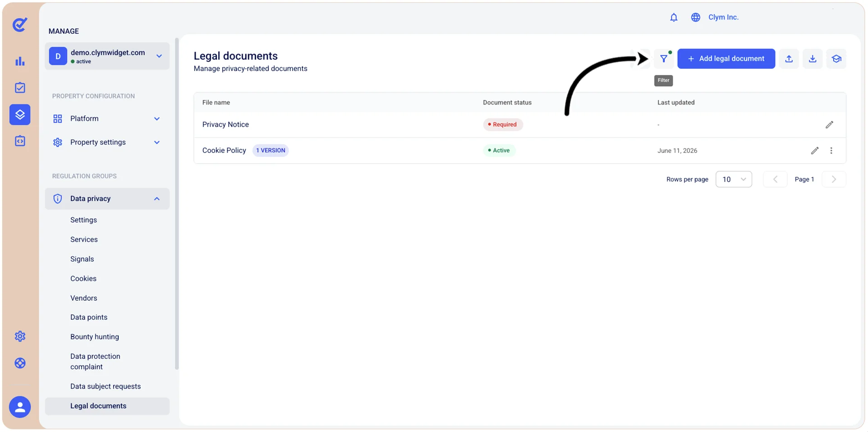This screenshot has width=868, height=432.
Task: Click the Cookie Policy file name
Action: pyautogui.click(x=224, y=151)
